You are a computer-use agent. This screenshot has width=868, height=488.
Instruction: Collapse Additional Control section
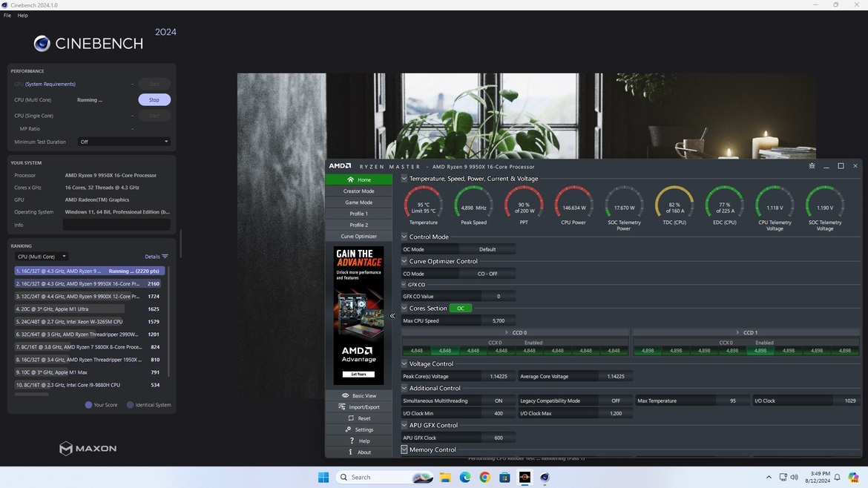[404, 389]
